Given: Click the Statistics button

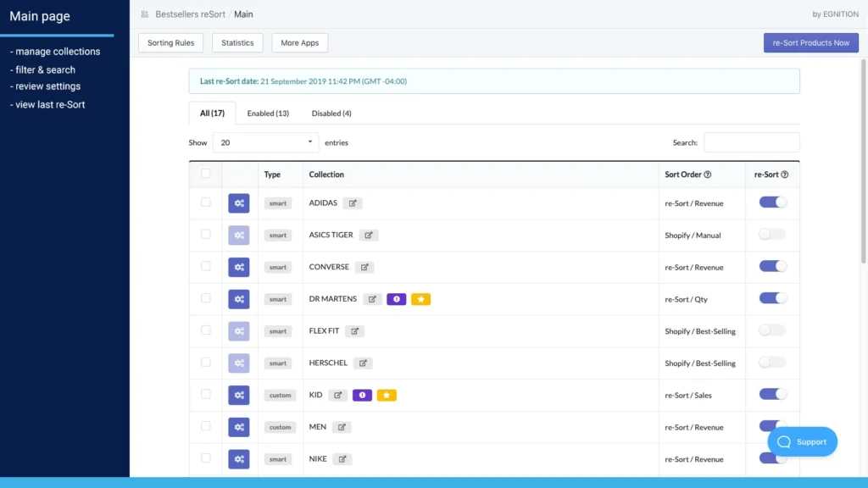Looking at the screenshot, I should point(237,42).
